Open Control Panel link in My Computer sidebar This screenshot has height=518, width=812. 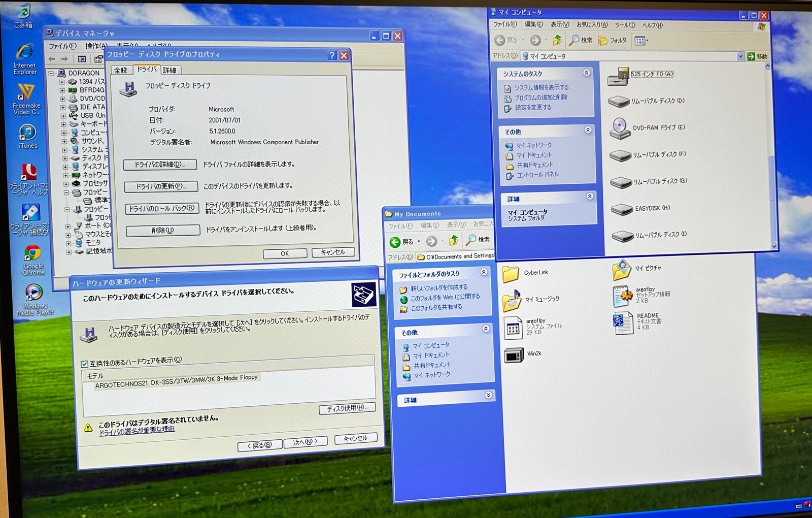tap(537, 175)
